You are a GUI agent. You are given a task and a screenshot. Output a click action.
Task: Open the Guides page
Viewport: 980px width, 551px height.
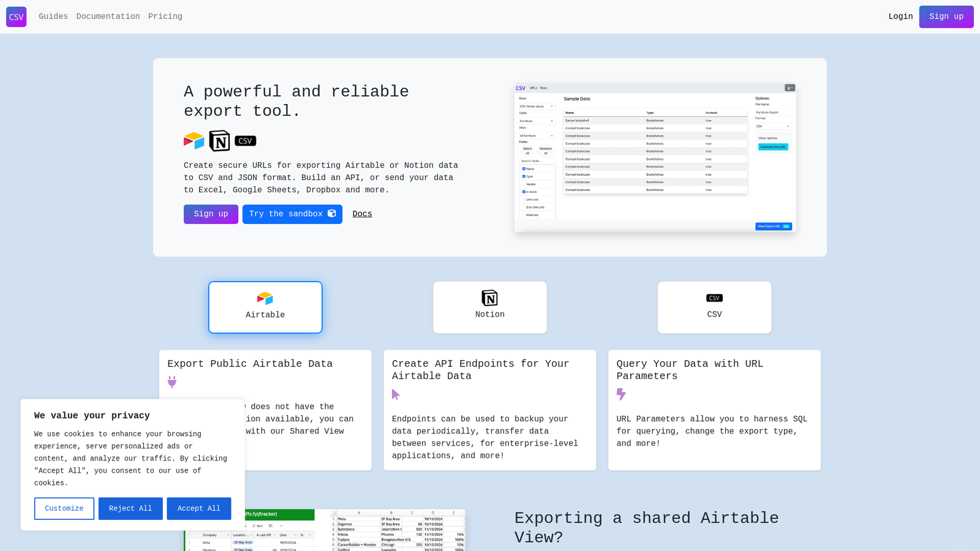[x=53, y=17]
